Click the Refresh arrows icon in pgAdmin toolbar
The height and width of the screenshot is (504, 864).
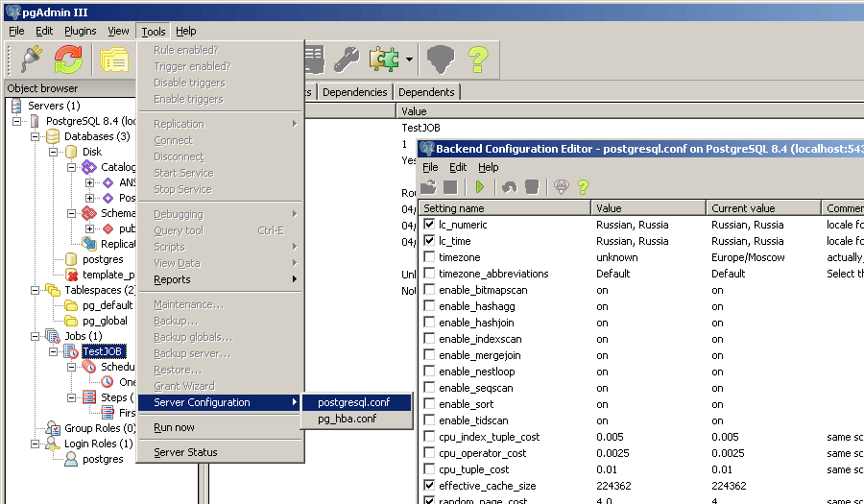(68, 59)
